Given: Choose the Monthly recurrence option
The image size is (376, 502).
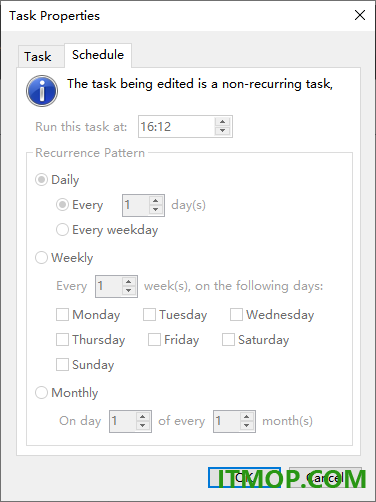Looking at the screenshot, I should [x=41, y=393].
